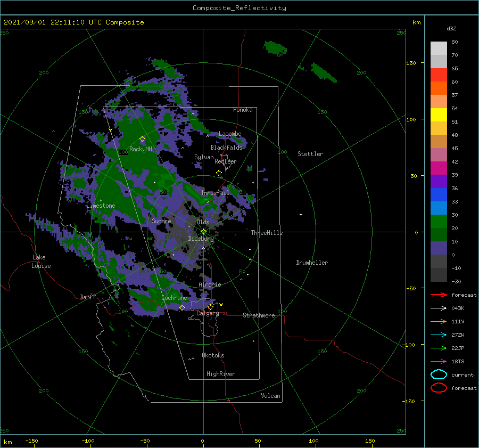Viewport: 479px width, 448px height.
Task: Click the light gray 70-80 dBZ swatch
Action: (x=439, y=48)
